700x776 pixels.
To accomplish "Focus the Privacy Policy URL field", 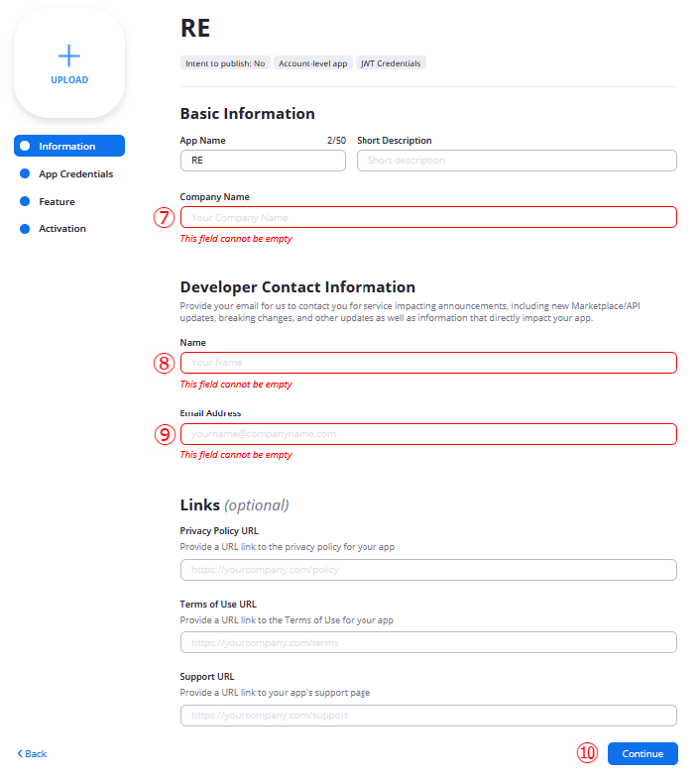I will pyautogui.click(x=428, y=570).
